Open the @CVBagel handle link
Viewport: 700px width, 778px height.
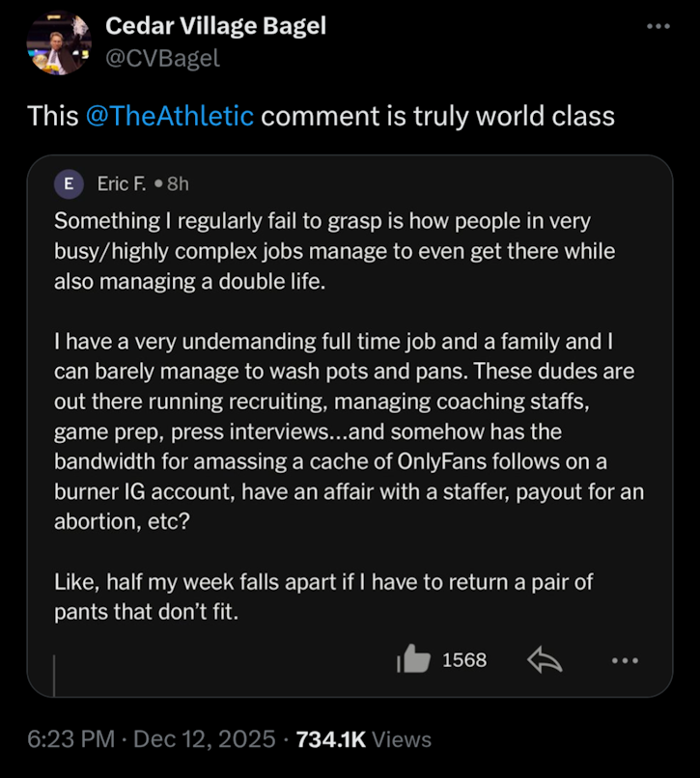[162, 58]
